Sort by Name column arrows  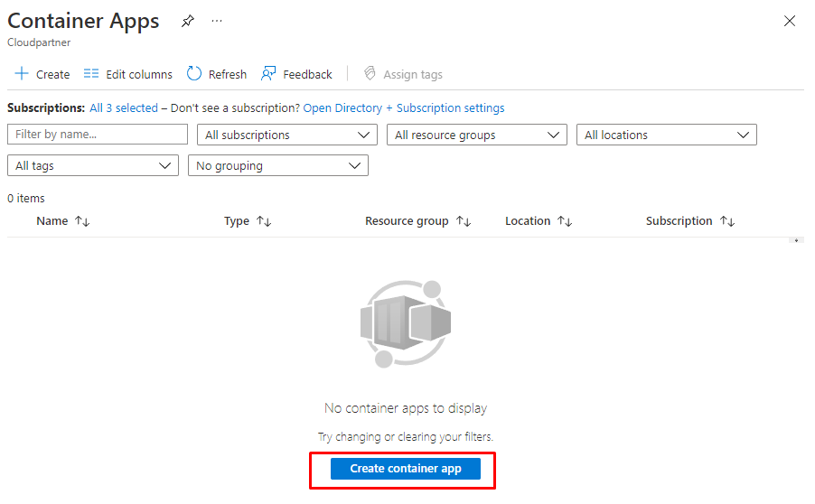coord(82,221)
